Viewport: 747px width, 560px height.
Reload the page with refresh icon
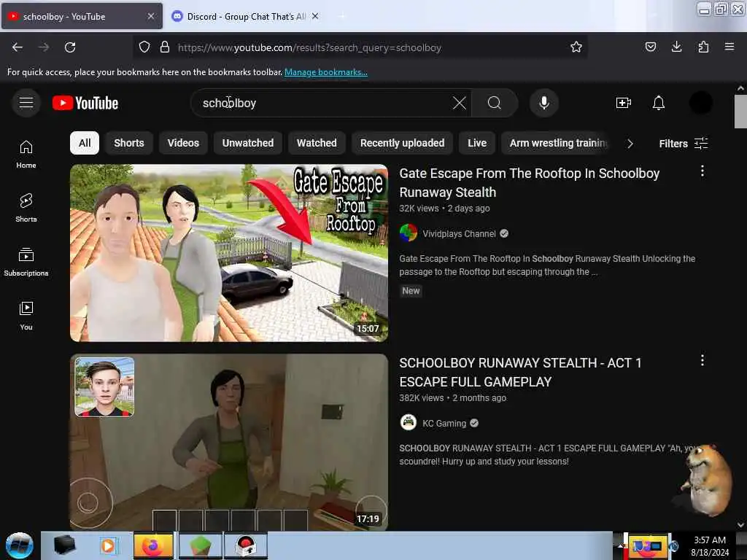pos(70,47)
